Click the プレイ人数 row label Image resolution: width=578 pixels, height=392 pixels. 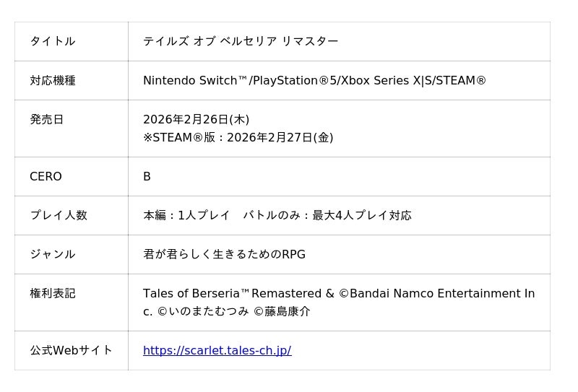58,215
